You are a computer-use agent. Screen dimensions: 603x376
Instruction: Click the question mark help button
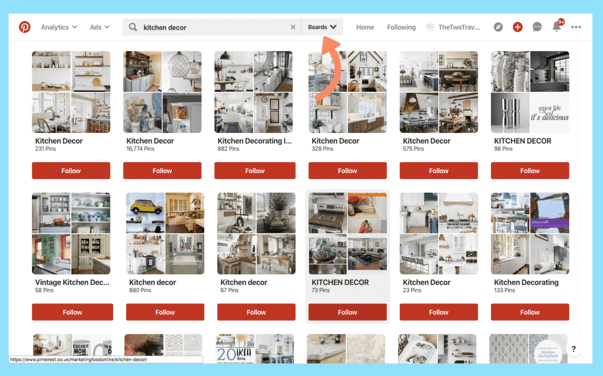(573, 349)
